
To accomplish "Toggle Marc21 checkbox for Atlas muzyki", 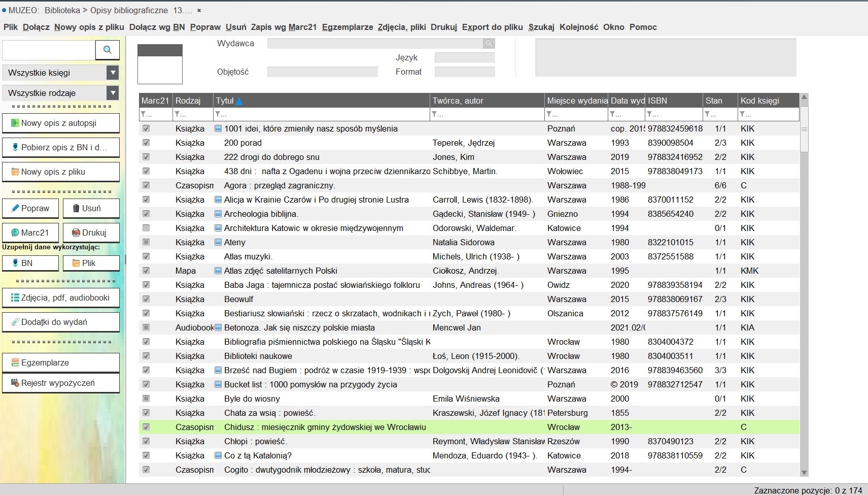I will (x=146, y=257).
